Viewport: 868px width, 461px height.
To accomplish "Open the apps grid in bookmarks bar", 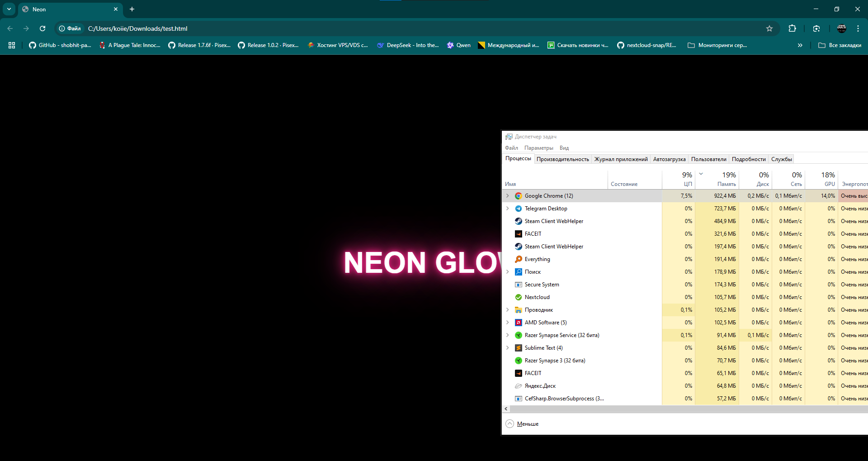I will [x=12, y=45].
